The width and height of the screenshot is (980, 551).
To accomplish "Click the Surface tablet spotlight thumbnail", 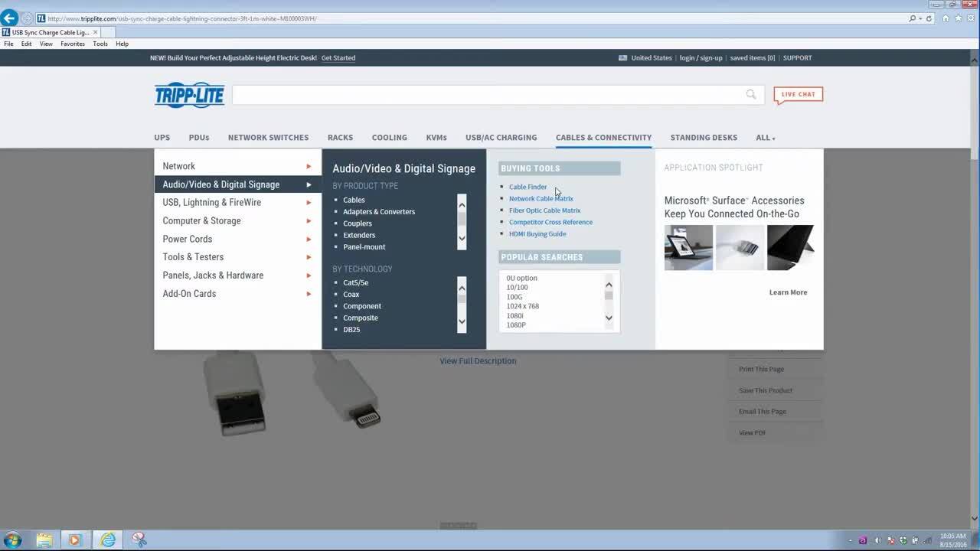I will (x=688, y=247).
